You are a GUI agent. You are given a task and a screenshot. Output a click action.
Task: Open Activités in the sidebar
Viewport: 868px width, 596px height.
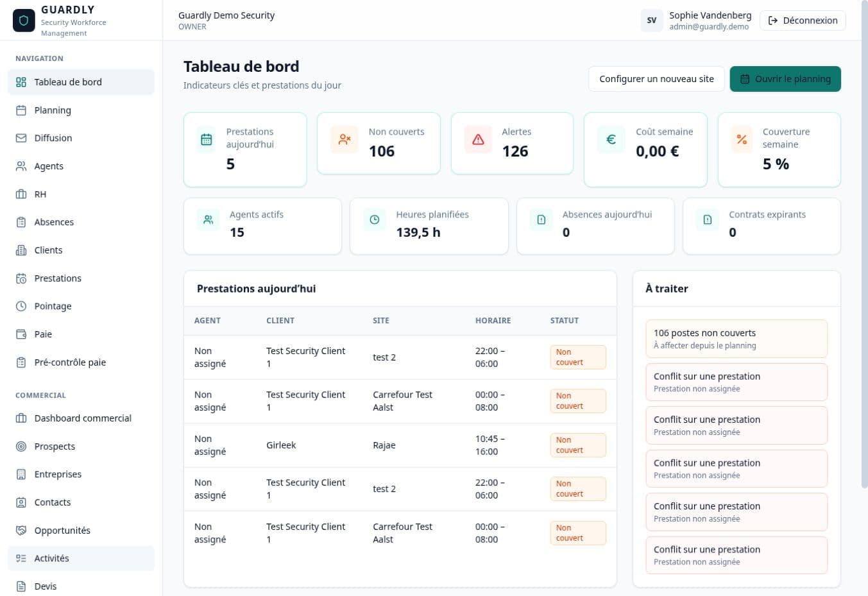point(81,558)
